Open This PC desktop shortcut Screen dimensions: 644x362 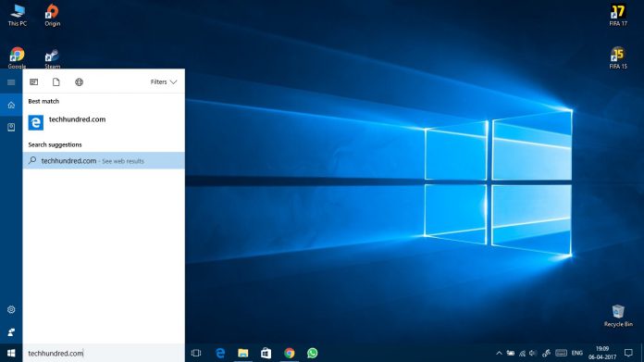18,15
